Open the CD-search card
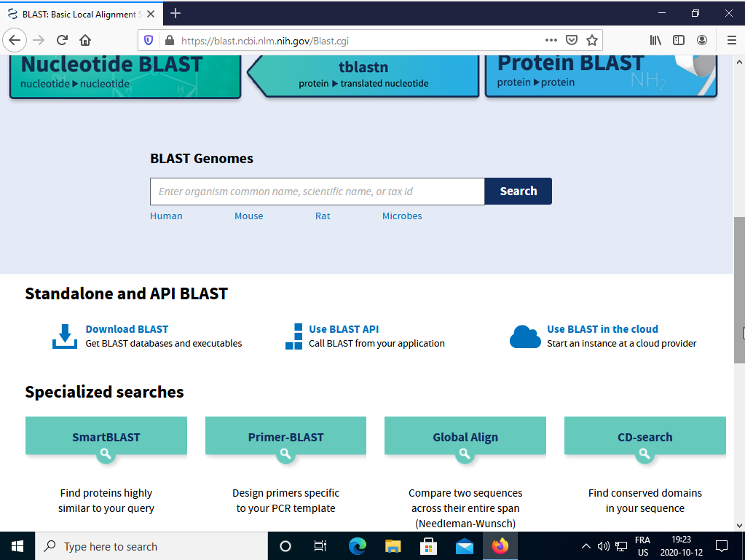745x560 pixels. click(645, 436)
